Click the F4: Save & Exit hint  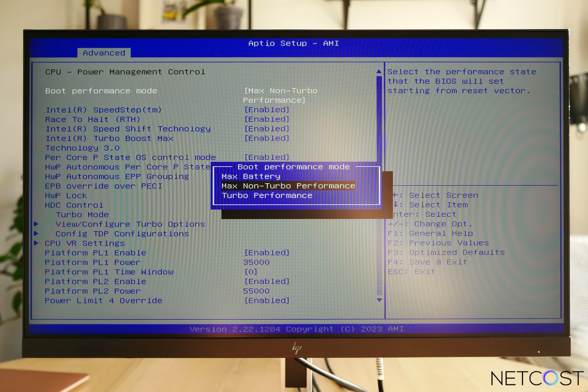[x=427, y=262]
